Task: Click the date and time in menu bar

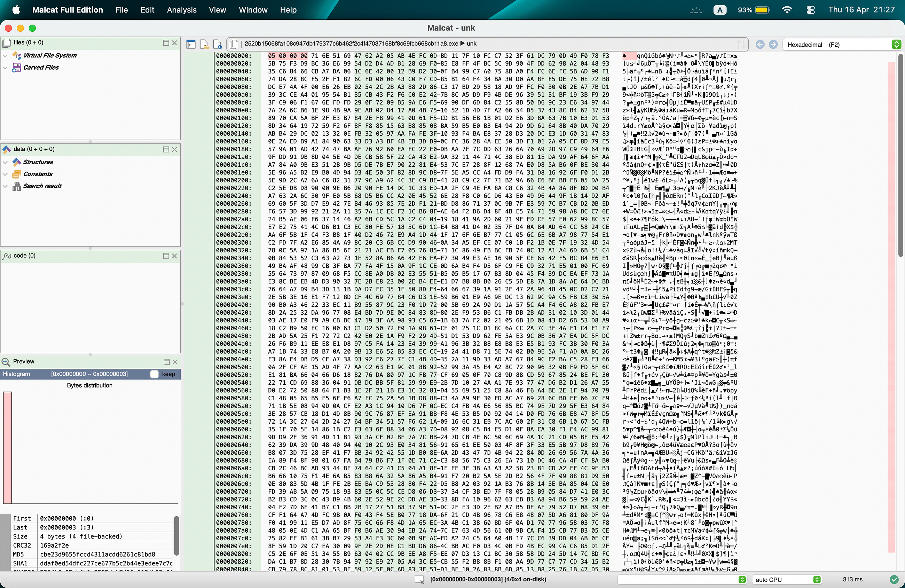Action: (861, 10)
